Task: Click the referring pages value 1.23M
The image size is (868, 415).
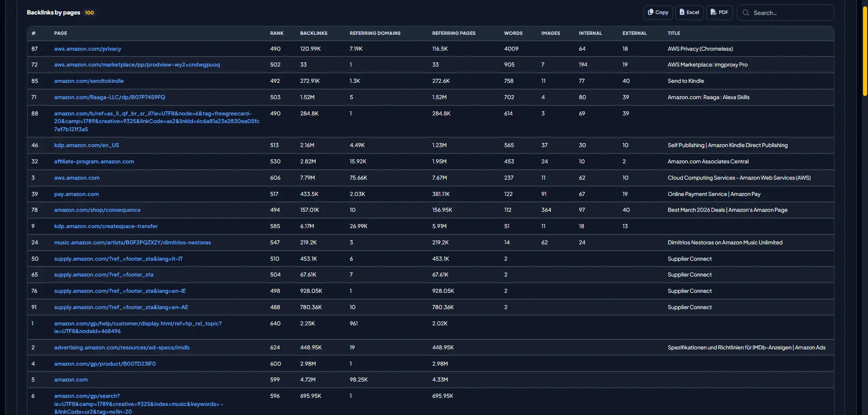Action: (x=439, y=145)
